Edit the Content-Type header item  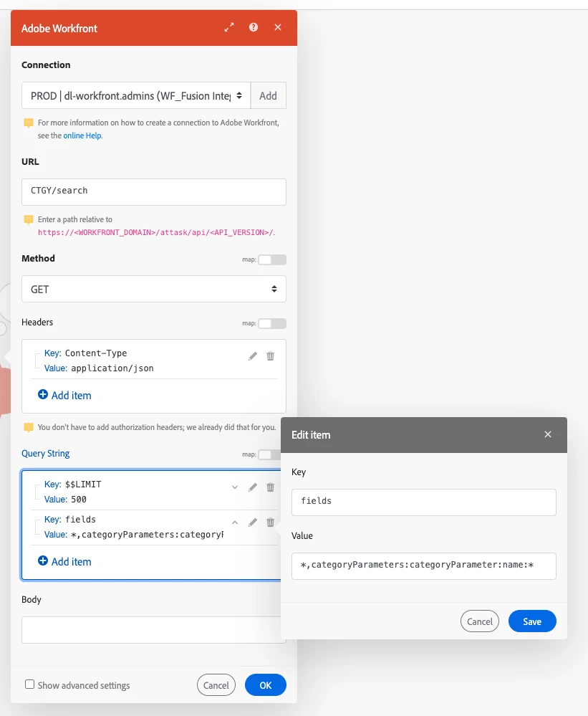tap(253, 356)
